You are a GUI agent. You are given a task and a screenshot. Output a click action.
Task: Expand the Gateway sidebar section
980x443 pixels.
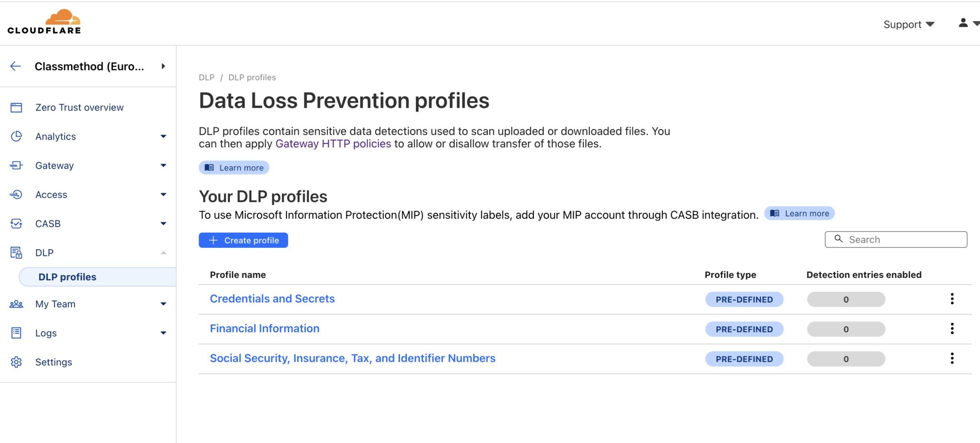[x=164, y=166]
